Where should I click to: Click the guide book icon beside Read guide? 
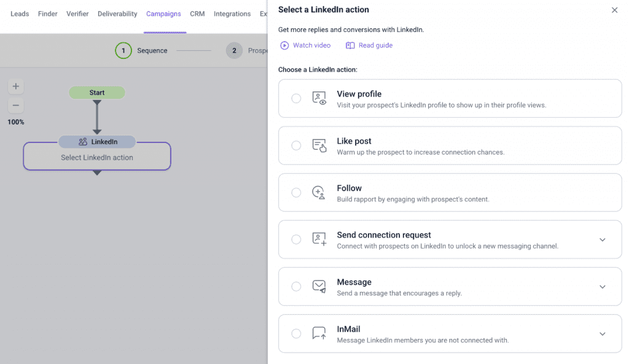pyautogui.click(x=349, y=45)
